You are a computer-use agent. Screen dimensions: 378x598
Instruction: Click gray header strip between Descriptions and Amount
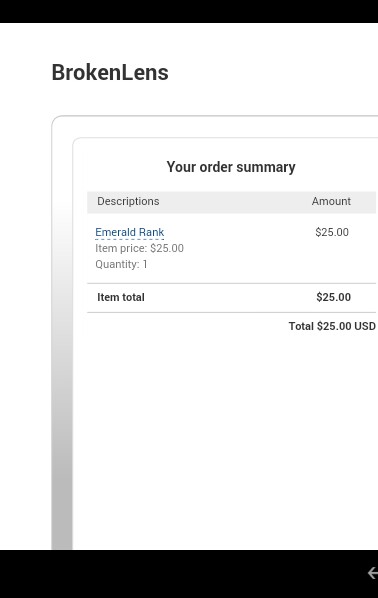[233, 202]
